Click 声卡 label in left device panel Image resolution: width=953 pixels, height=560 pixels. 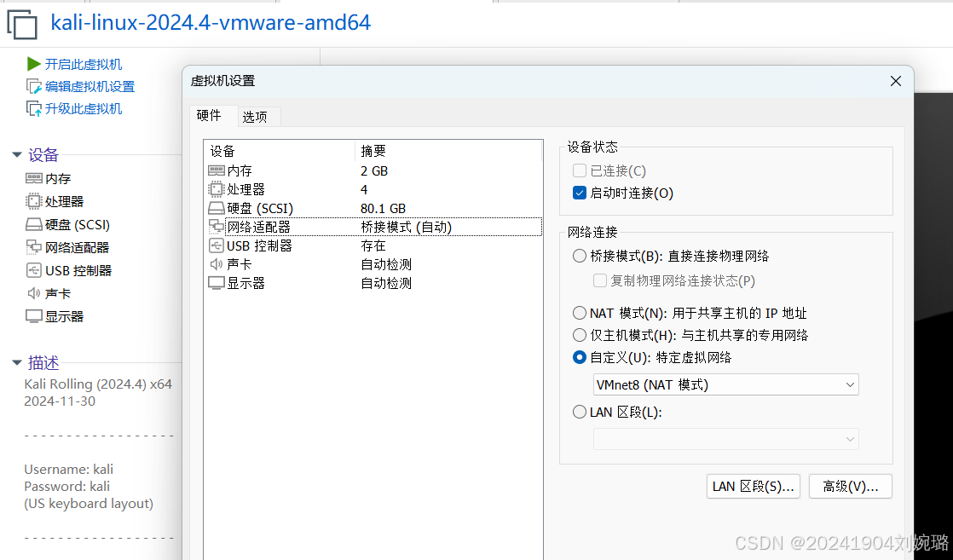tap(58, 294)
